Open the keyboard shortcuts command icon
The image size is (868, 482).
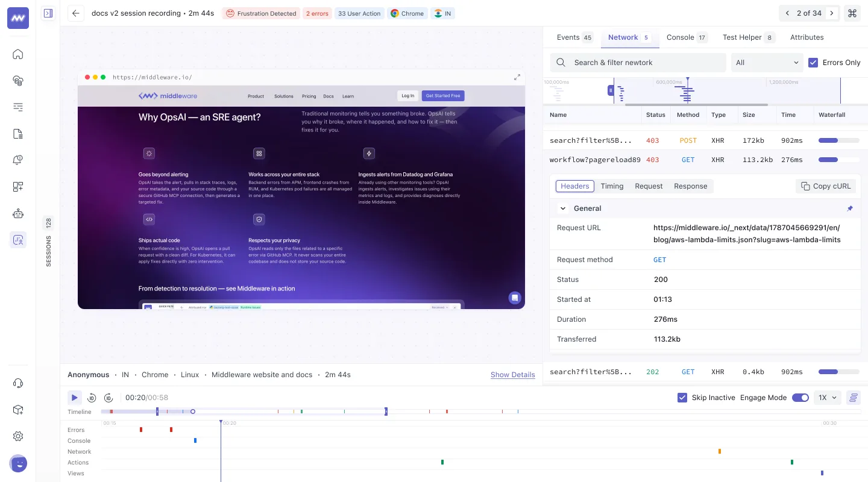(x=852, y=13)
